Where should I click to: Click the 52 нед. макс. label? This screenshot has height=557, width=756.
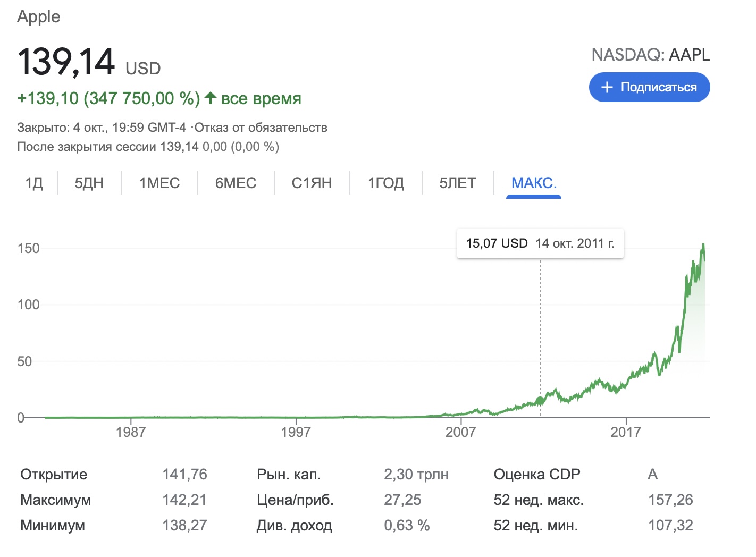point(539,500)
